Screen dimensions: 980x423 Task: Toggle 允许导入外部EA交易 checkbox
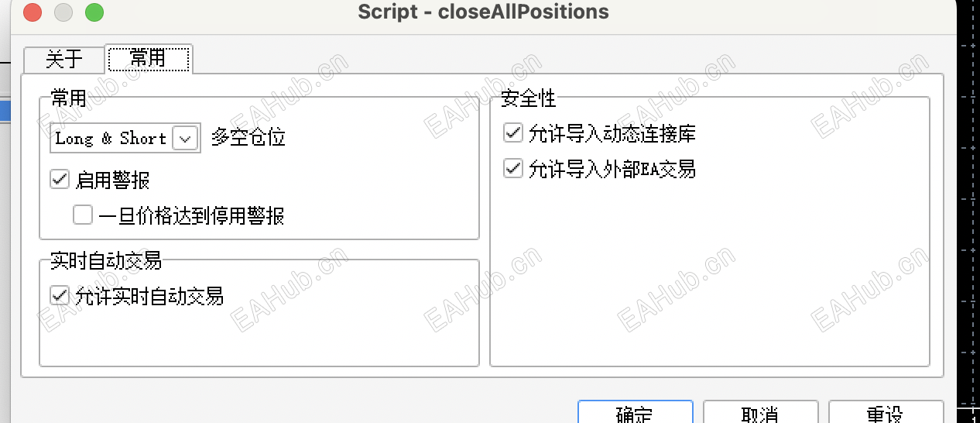513,168
